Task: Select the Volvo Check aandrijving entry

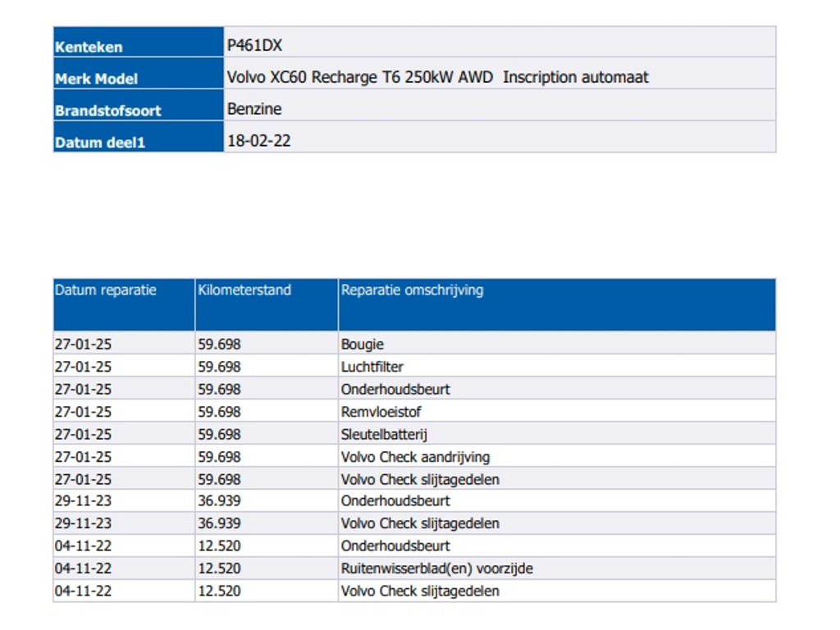Action: 415,457
